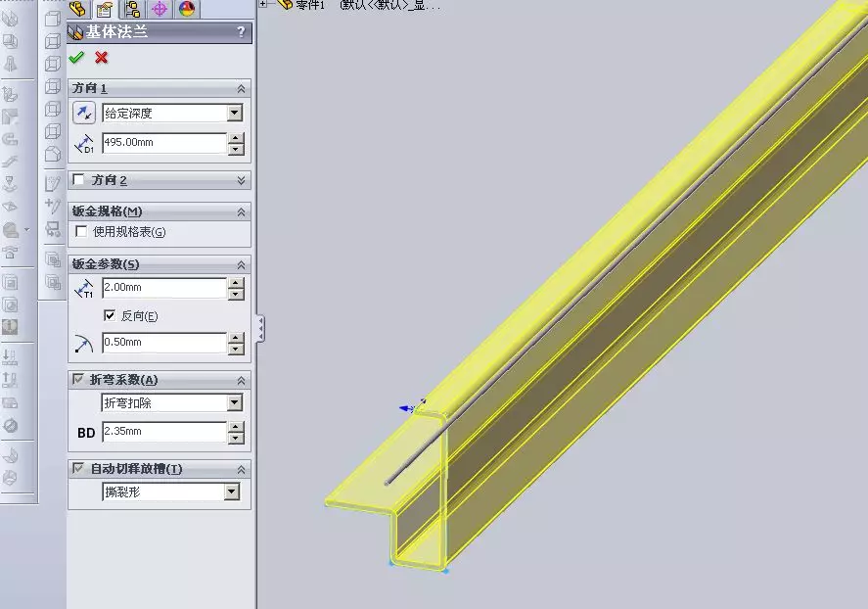
Task: Select the Hem toolbar icon
Action: click(x=10, y=139)
